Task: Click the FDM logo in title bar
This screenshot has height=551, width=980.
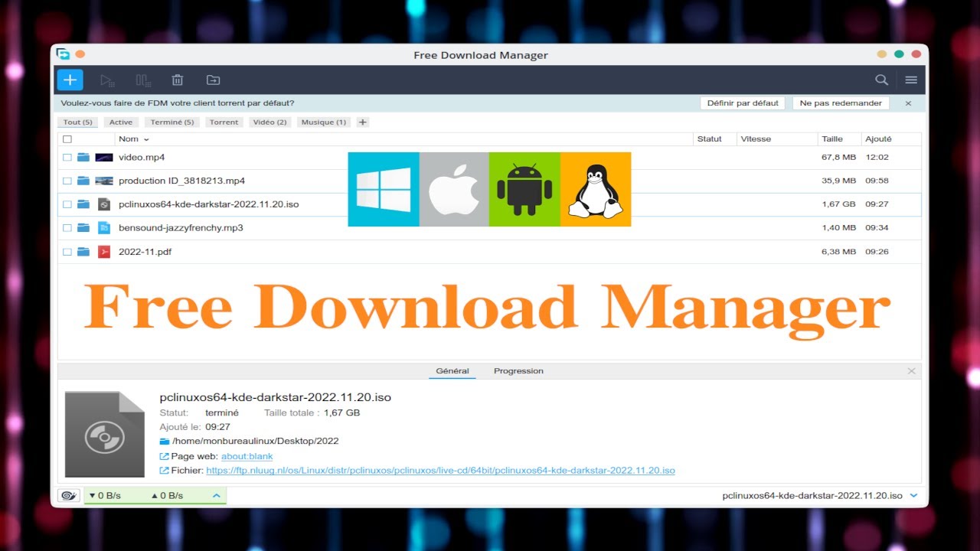Action: 63,54
